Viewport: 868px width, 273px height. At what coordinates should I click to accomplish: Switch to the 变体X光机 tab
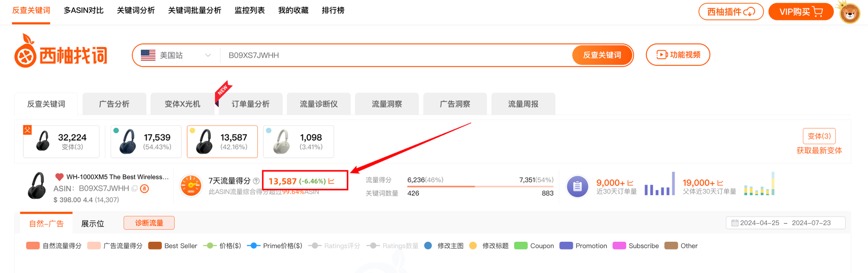click(x=182, y=104)
